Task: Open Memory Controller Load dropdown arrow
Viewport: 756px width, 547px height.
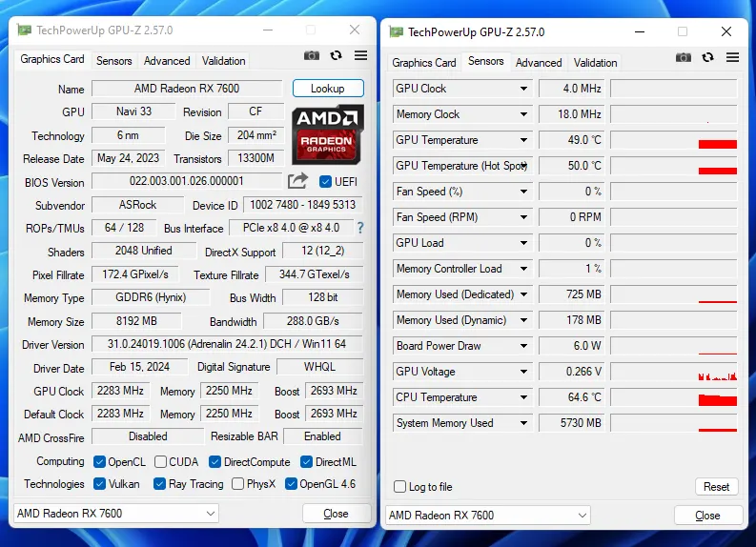Action: click(523, 269)
